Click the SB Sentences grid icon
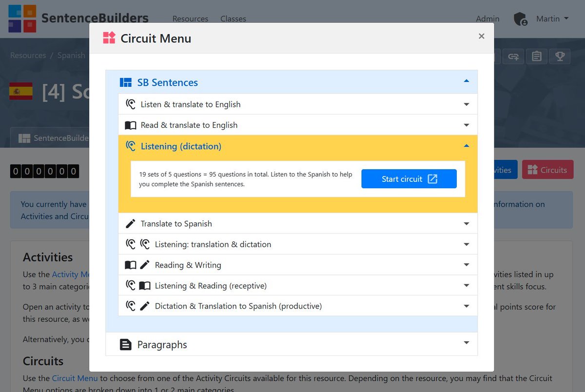The width and height of the screenshot is (585, 392). [126, 82]
